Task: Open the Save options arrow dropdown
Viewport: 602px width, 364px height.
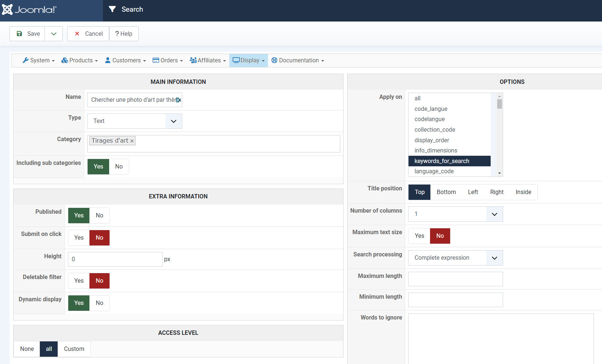Action: (54, 34)
